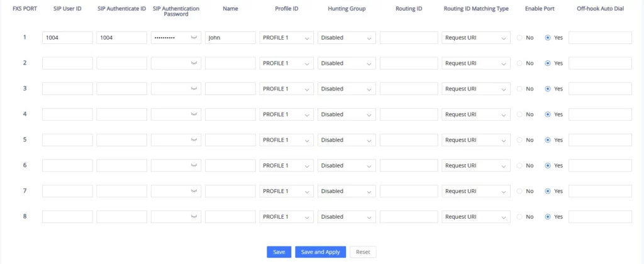
Task: Click the Reset button
Action: pyautogui.click(x=363, y=252)
